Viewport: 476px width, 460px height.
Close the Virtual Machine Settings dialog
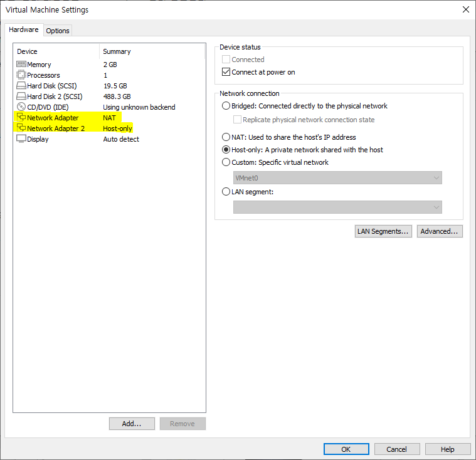point(466,9)
